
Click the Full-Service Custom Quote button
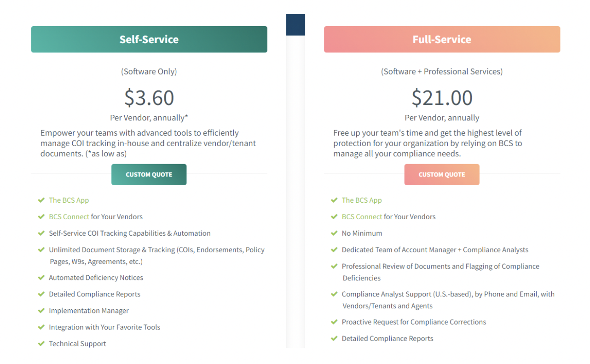(441, 175)
